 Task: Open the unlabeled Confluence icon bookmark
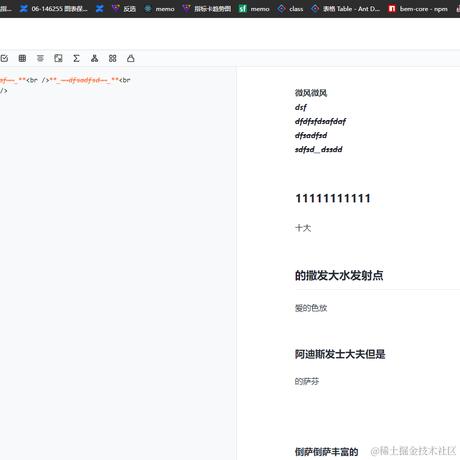[100, 9]
